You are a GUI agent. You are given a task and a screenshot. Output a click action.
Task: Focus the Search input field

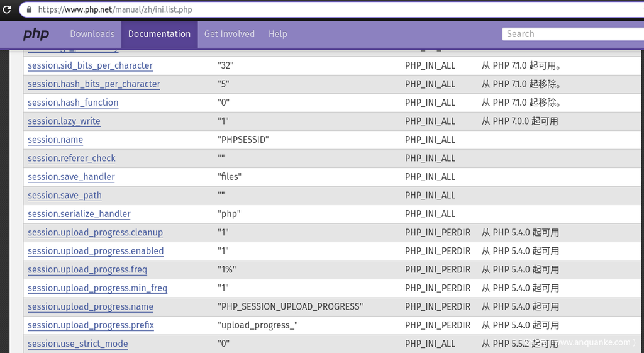572,34
